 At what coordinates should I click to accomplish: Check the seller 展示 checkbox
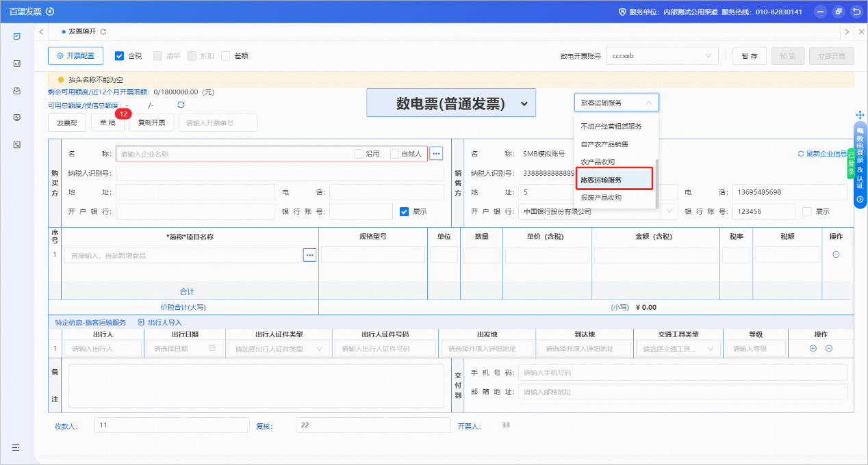tap(806, 211)
